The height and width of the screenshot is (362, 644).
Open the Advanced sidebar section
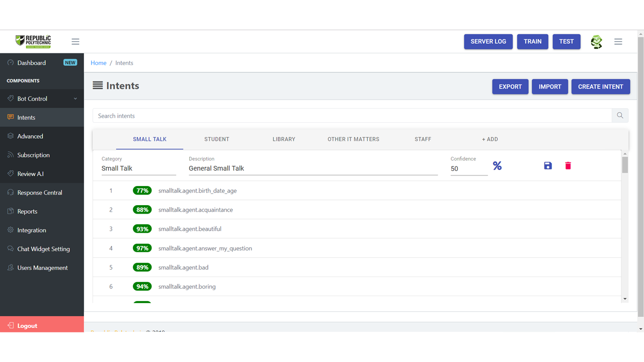pos(30,136)
